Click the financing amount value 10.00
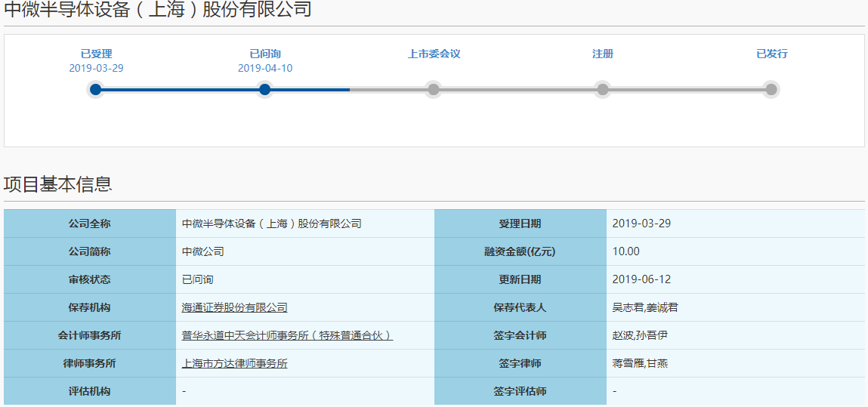This screenshot has height=407, width=868. pos(626,251)
